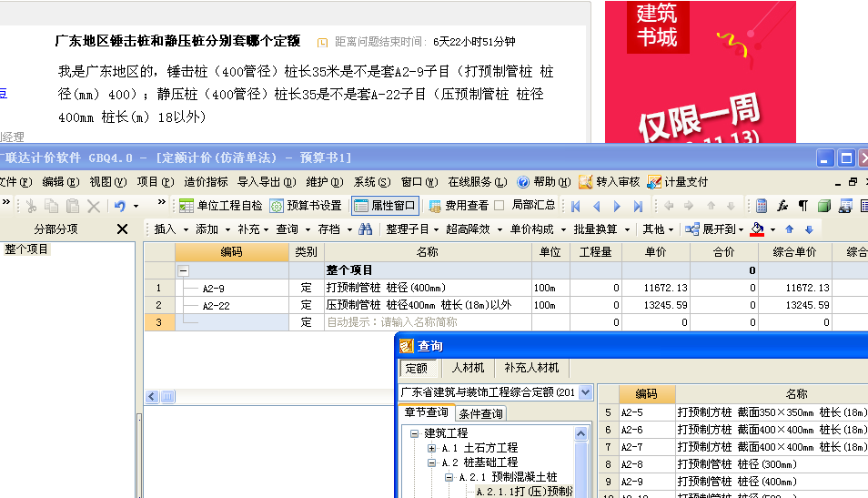Go to previous record arrow icon
Viewport: 868px width, 498px height.
click(596, 206)
